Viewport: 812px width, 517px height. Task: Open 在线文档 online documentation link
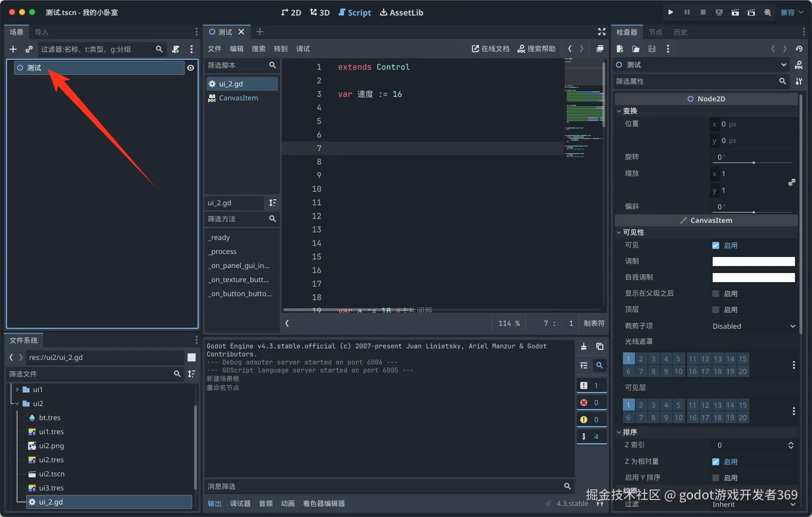pyautogui.click(x=491, y=49)
